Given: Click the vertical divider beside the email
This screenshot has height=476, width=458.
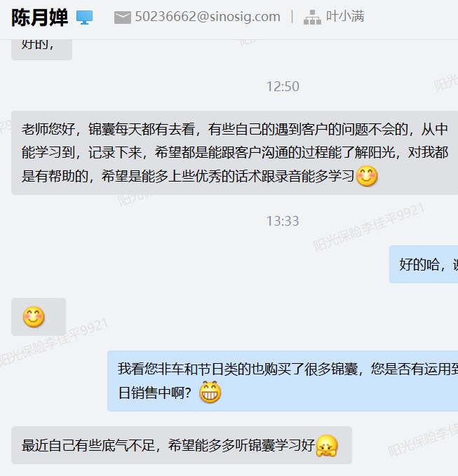Looking at the screenshot, I should (x=292, y=17).
